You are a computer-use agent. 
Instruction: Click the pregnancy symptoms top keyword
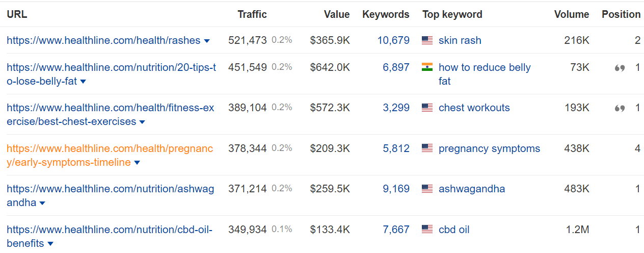tap(489, 148)
